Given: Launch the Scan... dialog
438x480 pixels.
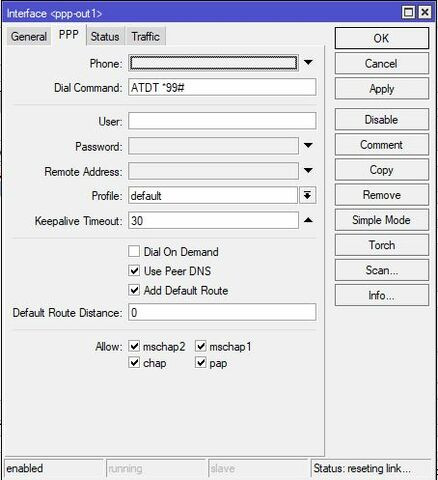Looking at the screenshot, I should tap(381, 270).
